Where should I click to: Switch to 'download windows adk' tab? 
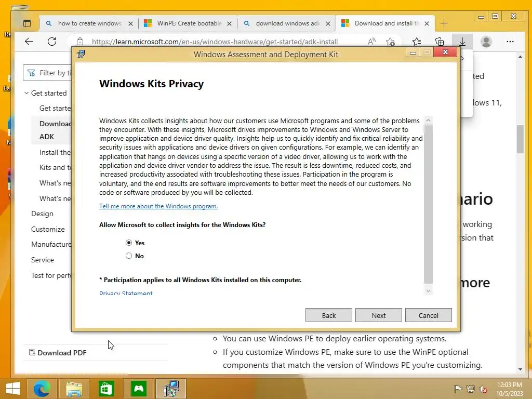coord(287,23)
